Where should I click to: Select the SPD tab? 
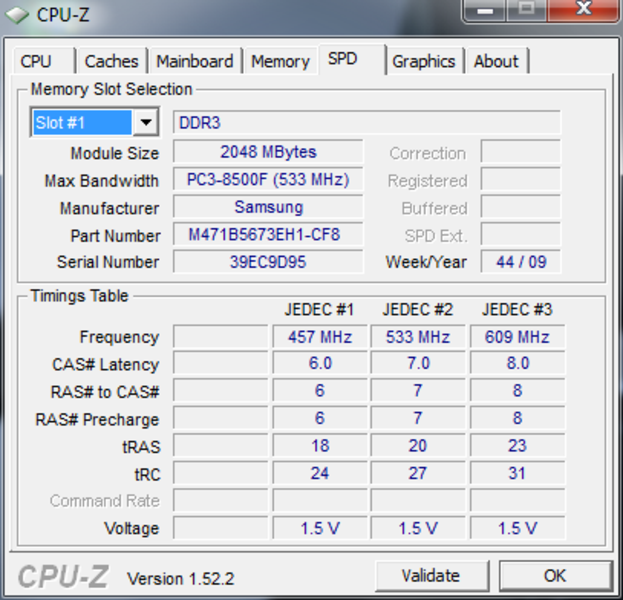pyautogui.click(x=343, y=59)
